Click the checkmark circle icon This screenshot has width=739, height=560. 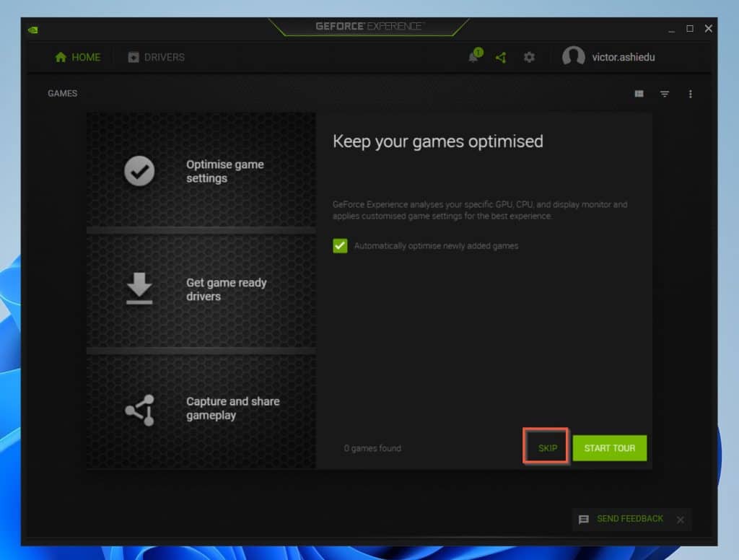pyautogui.click(x=139, y=170)
